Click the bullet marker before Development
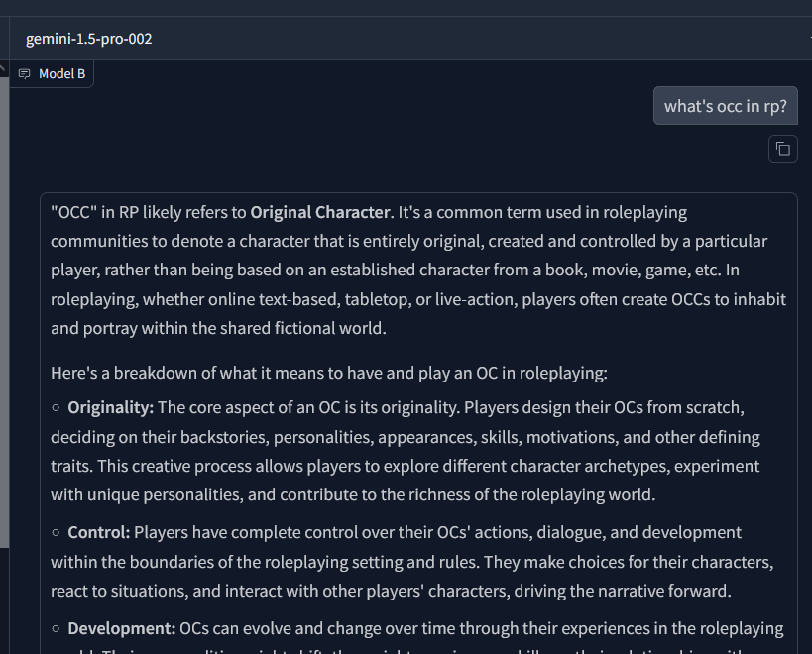812x654 pixels. [56, 629]
